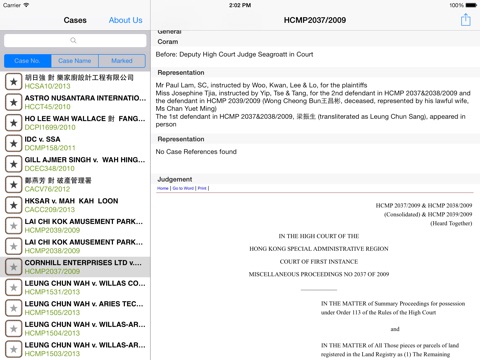This screenshot has width=480, height=360.
Task: Switch to Case Name tab
Action: pos(75,61)
